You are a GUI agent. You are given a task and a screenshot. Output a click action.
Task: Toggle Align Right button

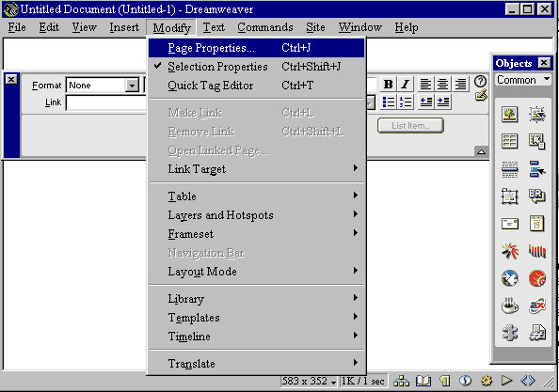[460, 85]
